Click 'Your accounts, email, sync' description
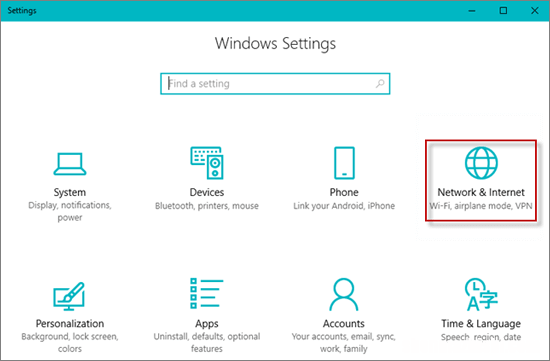Viewport: 550px width, 361px height. pos(344,343)
